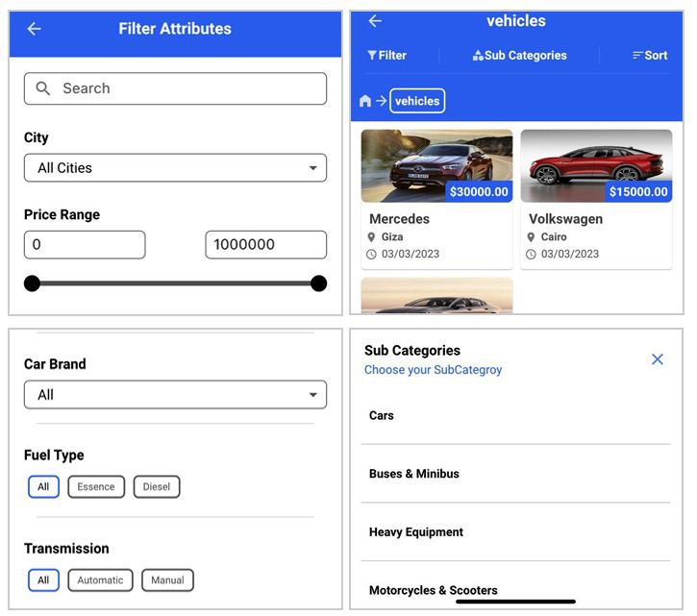697x616 pixels.
Task: Click the Fuel Type label
Action: pyautogui.click(x=54, y=456)
